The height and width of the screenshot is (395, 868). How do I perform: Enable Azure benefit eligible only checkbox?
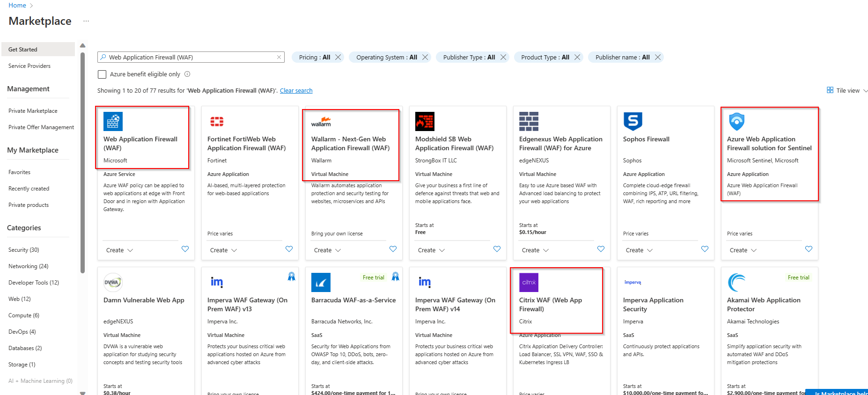102,74
